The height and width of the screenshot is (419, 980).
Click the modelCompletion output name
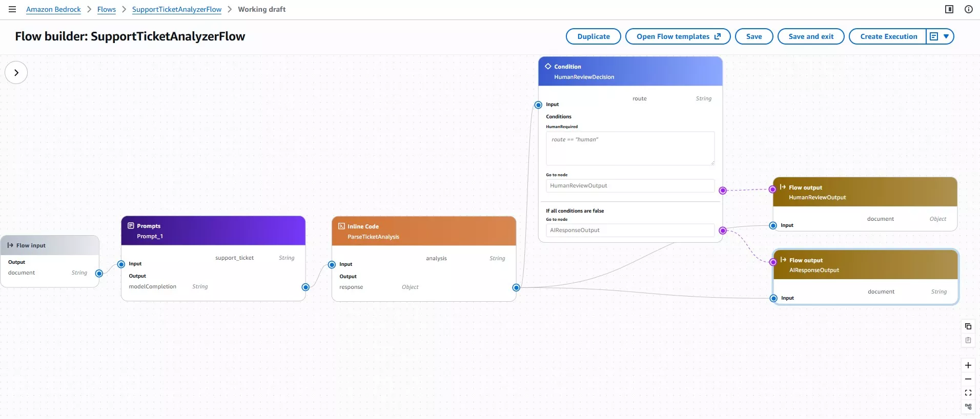click(x=152, y=286)
